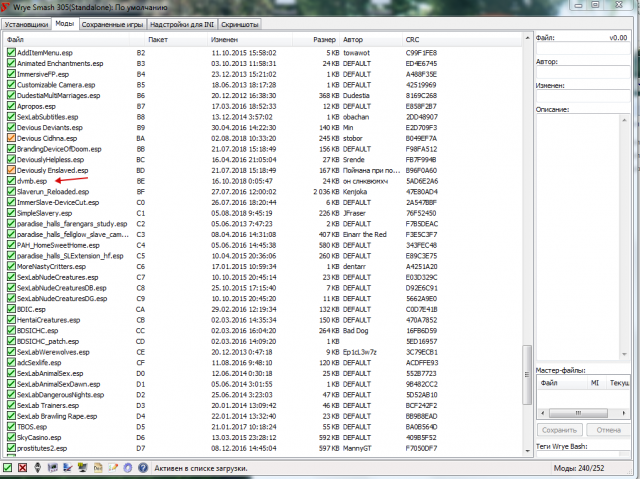Open the Сохраненные игры tab

(113, 22)
